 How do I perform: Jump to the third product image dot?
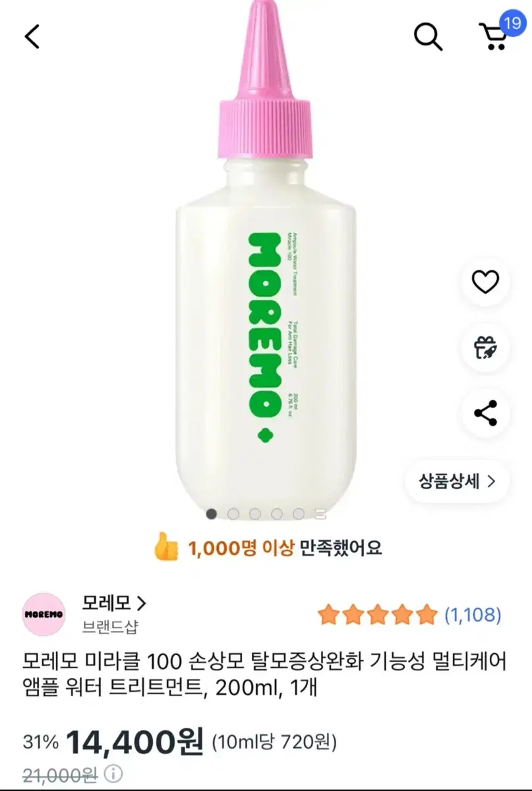coord(255,513)
